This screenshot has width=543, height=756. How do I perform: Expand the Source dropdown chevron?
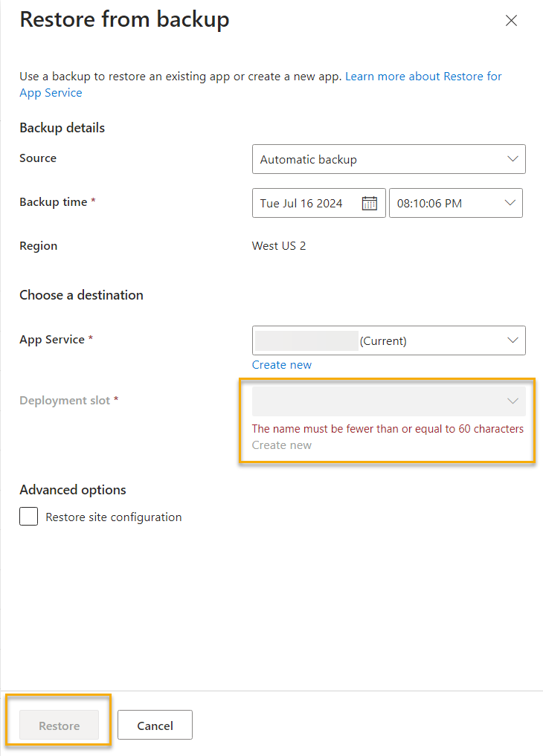tap(513, 158)
